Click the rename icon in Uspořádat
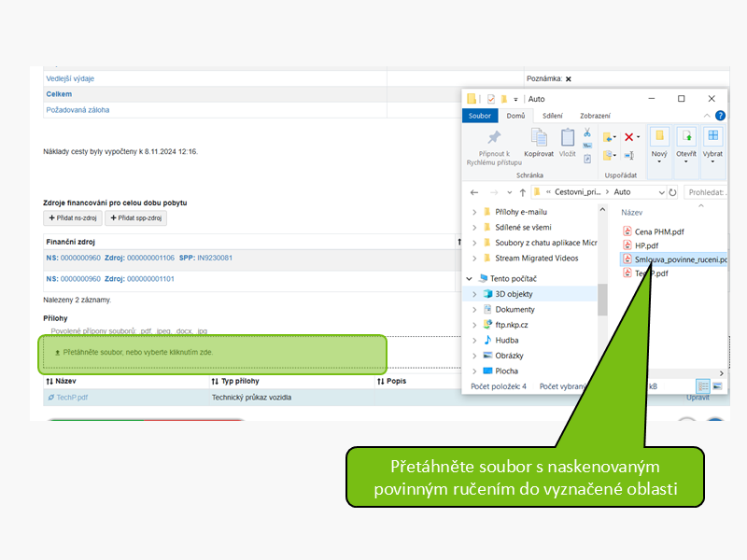This screenshot has width=747, height=560. 628,155
